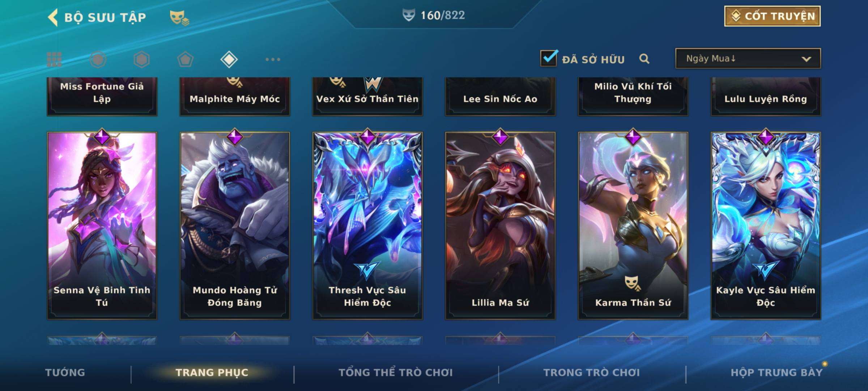Expand sort options via the dropdown chevron
Screen dimensions: 868x391
tap(806, 59)
